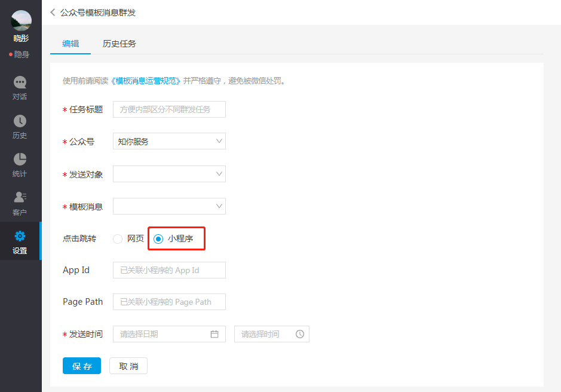This screenshot has height=392, width=561.
Task: Click the 保存 save button
Action: [x=82, y=366]
